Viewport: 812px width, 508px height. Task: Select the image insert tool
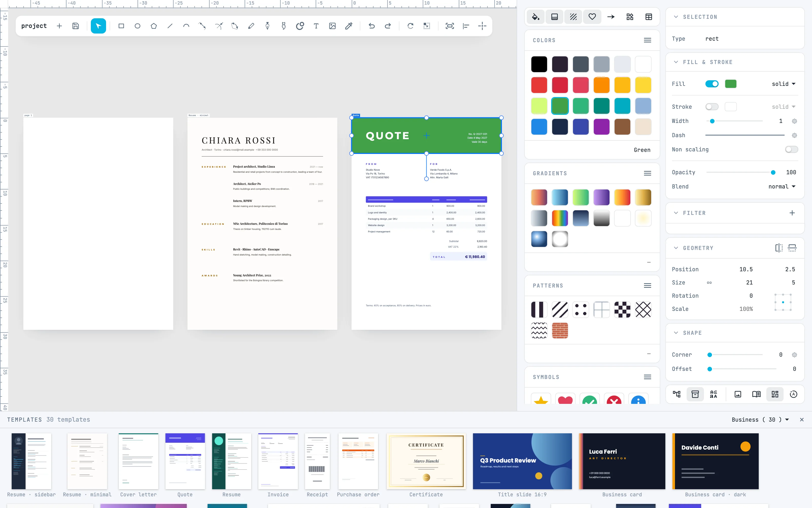[x=332, y=26]
